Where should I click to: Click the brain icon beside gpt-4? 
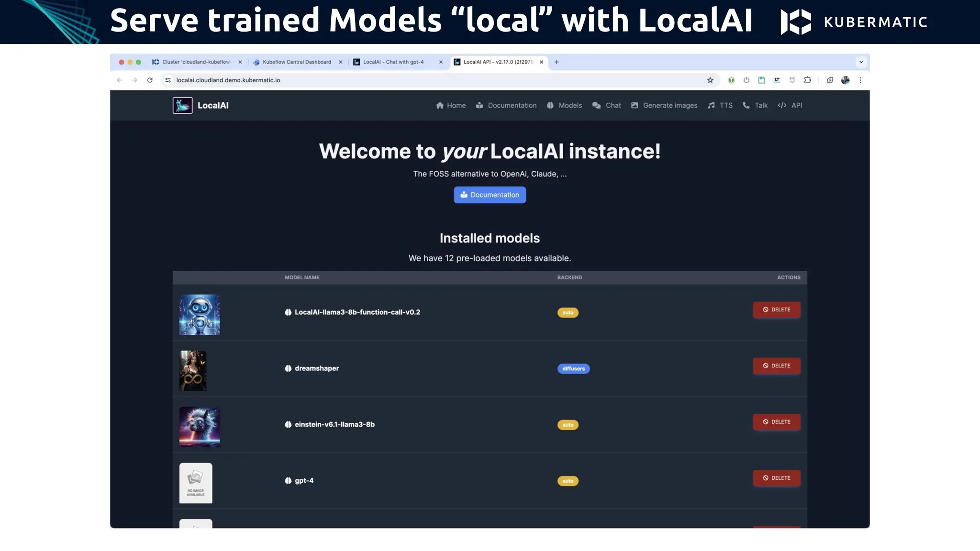(x=288, y=481)
